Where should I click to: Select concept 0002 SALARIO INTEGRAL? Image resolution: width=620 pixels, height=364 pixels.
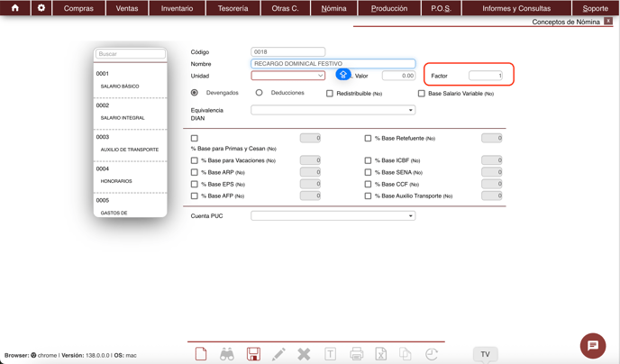130,112
